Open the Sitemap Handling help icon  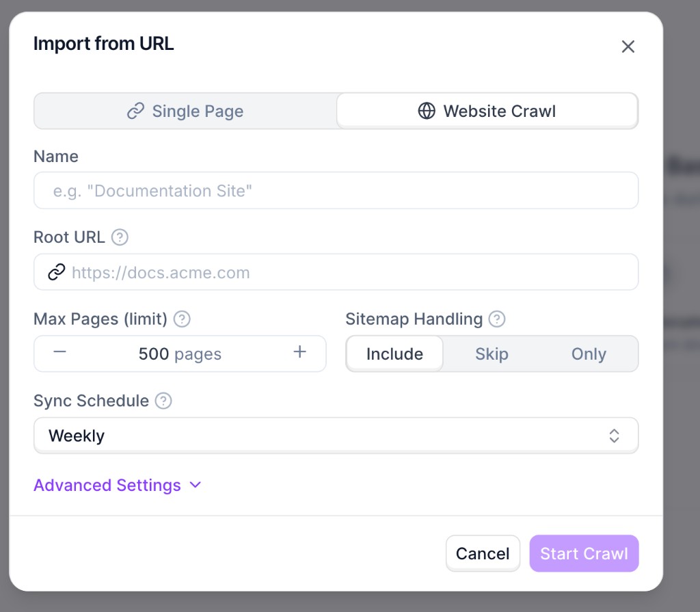(497, 319)
